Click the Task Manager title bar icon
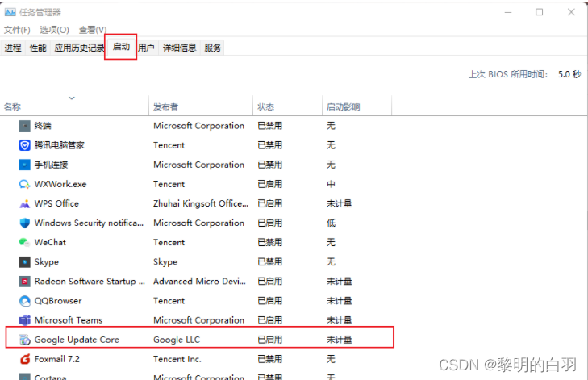The width and height of the screenshot is (588, 380). coord(10,12)
